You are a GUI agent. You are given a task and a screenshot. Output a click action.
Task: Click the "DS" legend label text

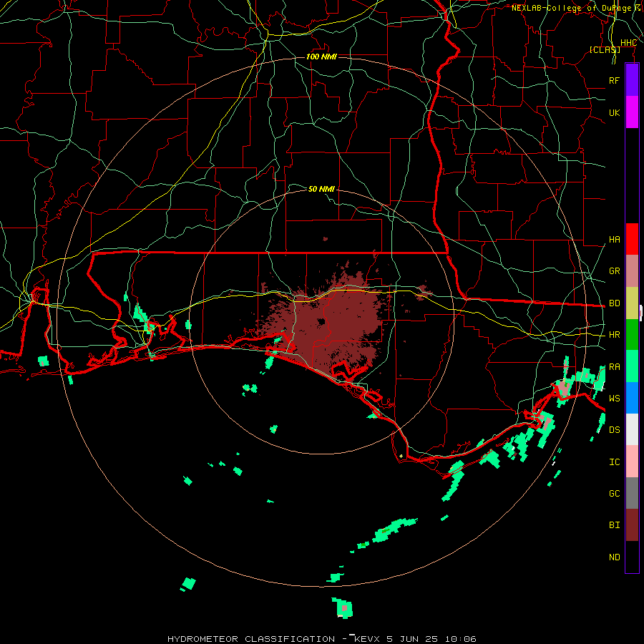[614, 430]
